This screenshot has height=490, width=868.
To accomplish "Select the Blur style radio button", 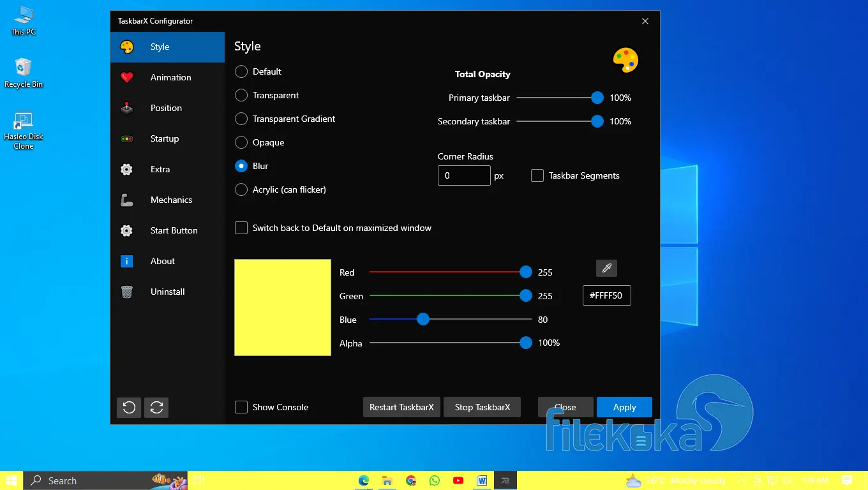I will pos(241,166).
